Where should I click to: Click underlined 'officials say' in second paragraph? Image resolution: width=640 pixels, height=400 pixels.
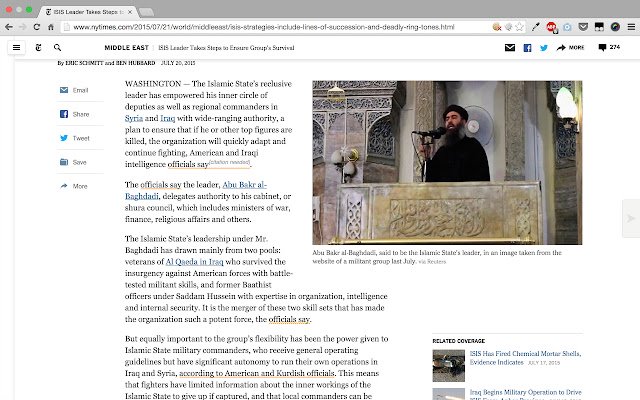161,185
